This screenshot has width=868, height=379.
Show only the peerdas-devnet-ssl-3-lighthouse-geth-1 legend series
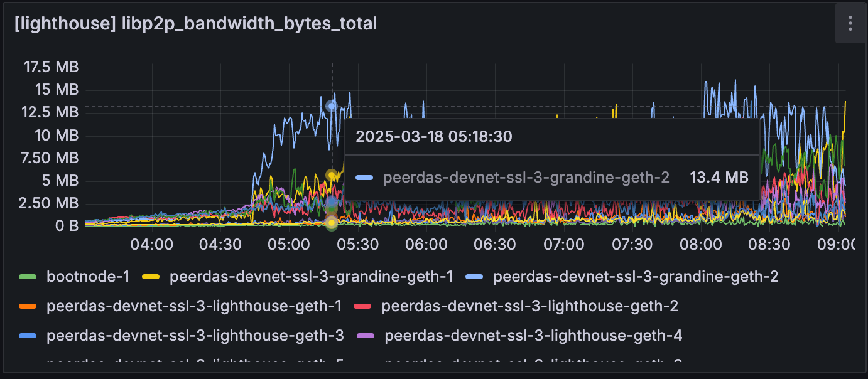point(194,307)
